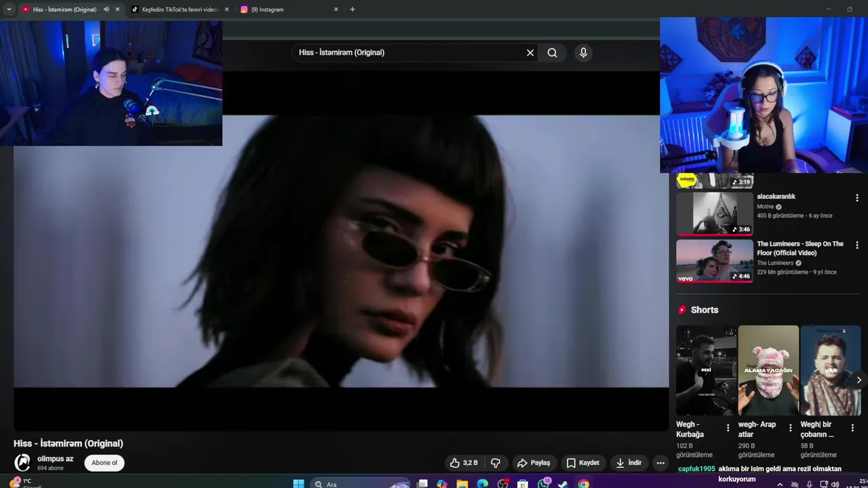Mute the Hiss tab using its speaker icon
This screenshot has height=488, width=868.
tap(106, 9)
